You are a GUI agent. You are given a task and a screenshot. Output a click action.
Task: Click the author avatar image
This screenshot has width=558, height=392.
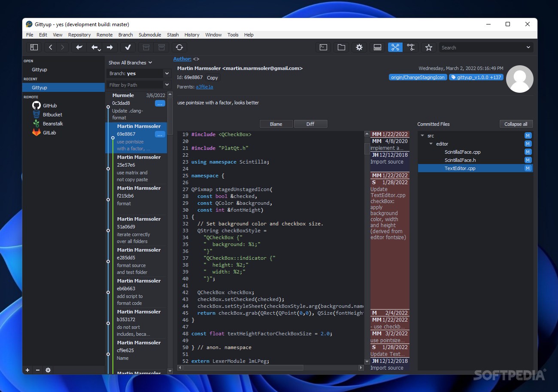[520, 79]
